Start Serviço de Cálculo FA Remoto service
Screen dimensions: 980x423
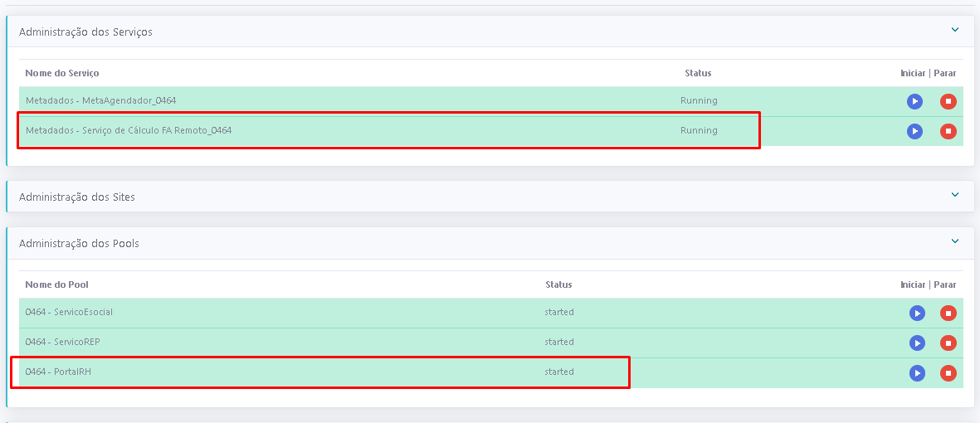(914, 131)
